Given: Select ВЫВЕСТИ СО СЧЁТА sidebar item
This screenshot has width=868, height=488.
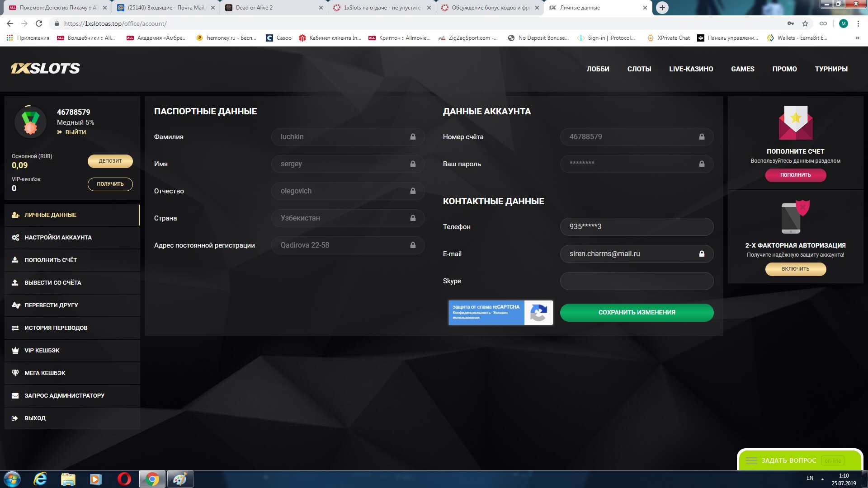Looking at the screenshot, I should 52,283.
